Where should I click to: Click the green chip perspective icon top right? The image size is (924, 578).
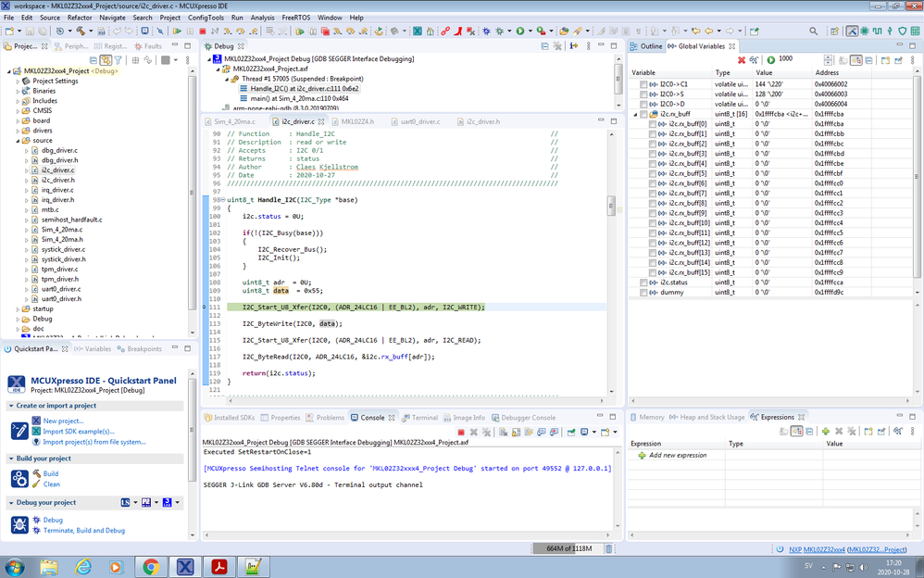[x=865, y=31]
